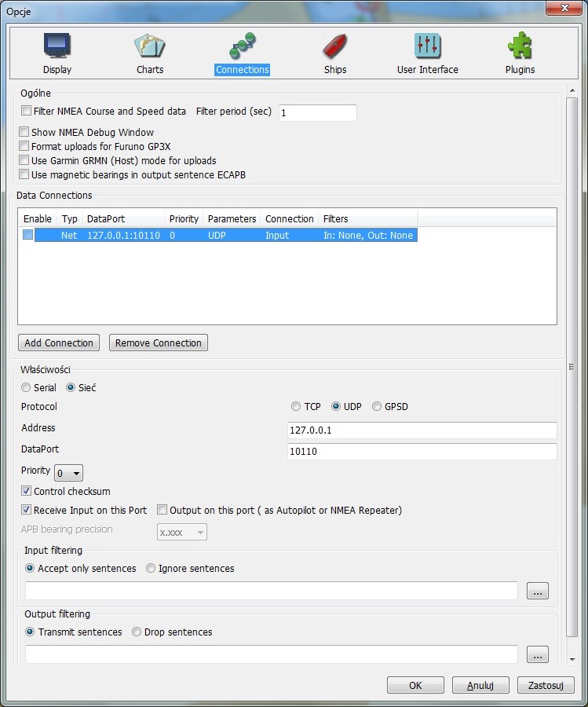Click the Add Connection button
Screen dimensions: 588x707
pos(59,343)
